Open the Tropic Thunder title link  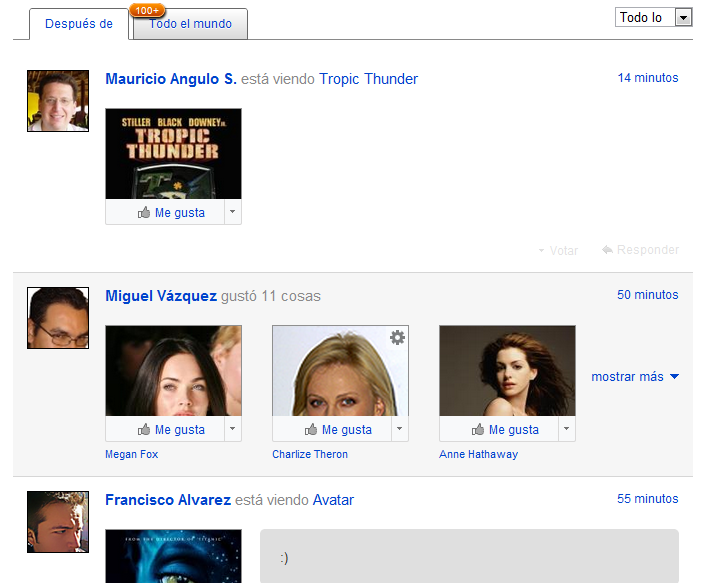coord(368,79)
